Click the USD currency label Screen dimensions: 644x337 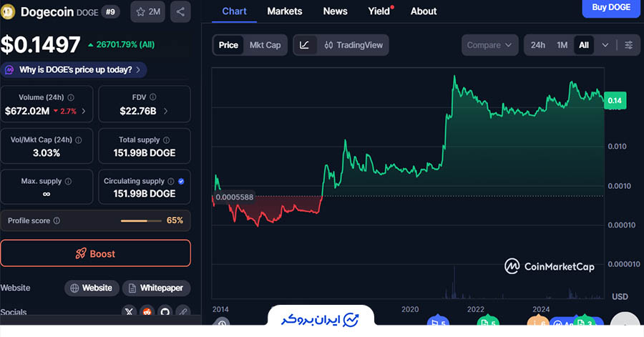(x=620, y=296)
